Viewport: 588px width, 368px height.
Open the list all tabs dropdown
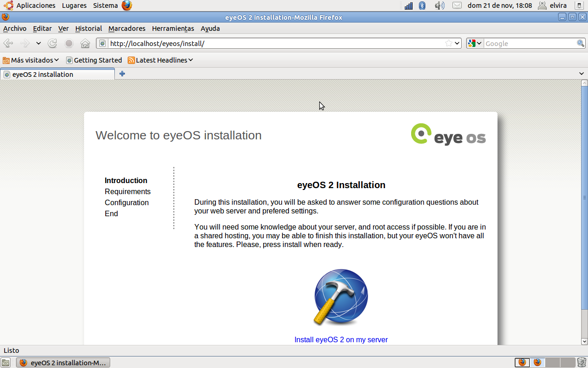(x=582, y=74)
